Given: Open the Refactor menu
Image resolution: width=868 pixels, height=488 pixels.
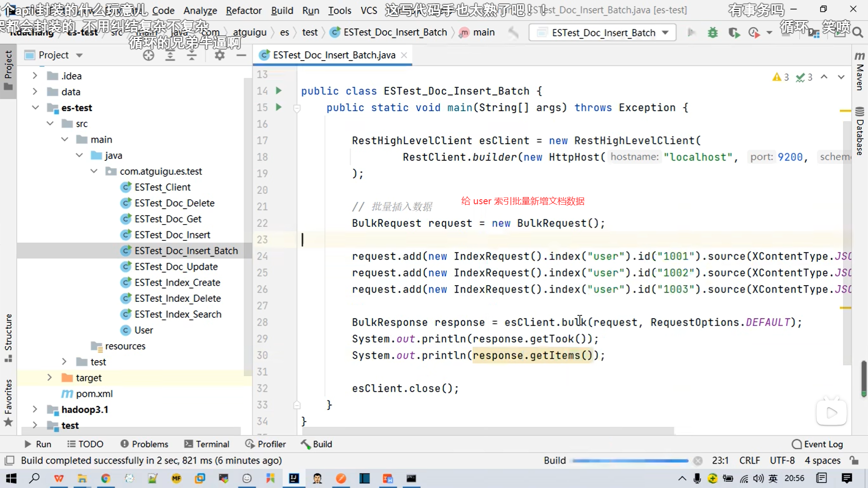Looking at the screenshot, I should click(243, 10).
